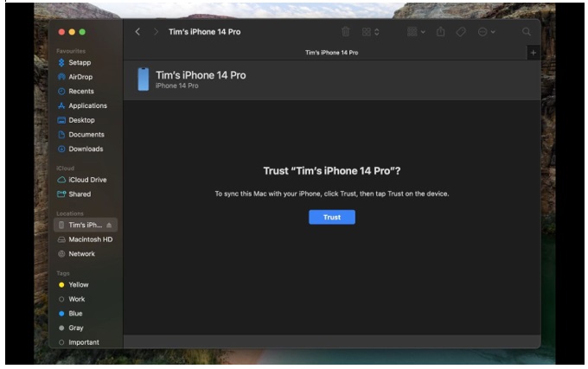The width and height of the screenshot is (588, 369).
Task: Open Setapp in sidebar
Action: click(80, 62)
